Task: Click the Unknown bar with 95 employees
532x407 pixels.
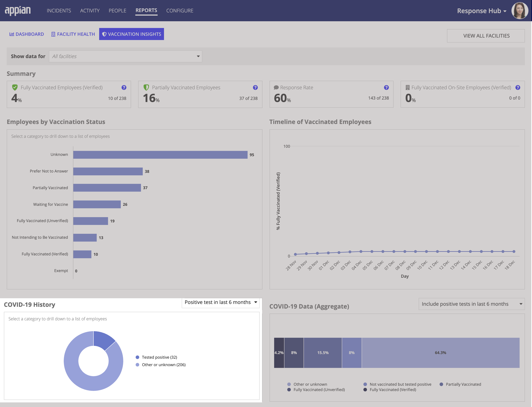Action: tap(160, 155)
